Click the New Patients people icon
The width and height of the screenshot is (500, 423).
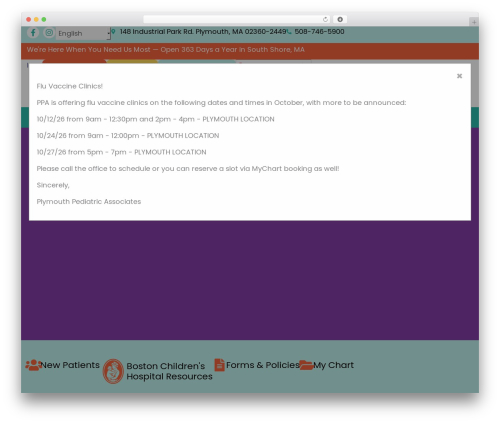tap(33, 365)
